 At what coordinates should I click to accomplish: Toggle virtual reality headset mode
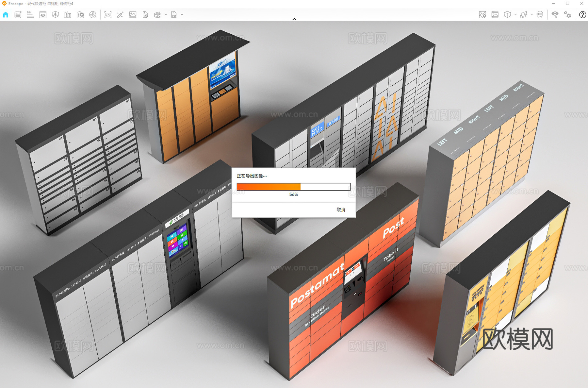tap(540, 15)
